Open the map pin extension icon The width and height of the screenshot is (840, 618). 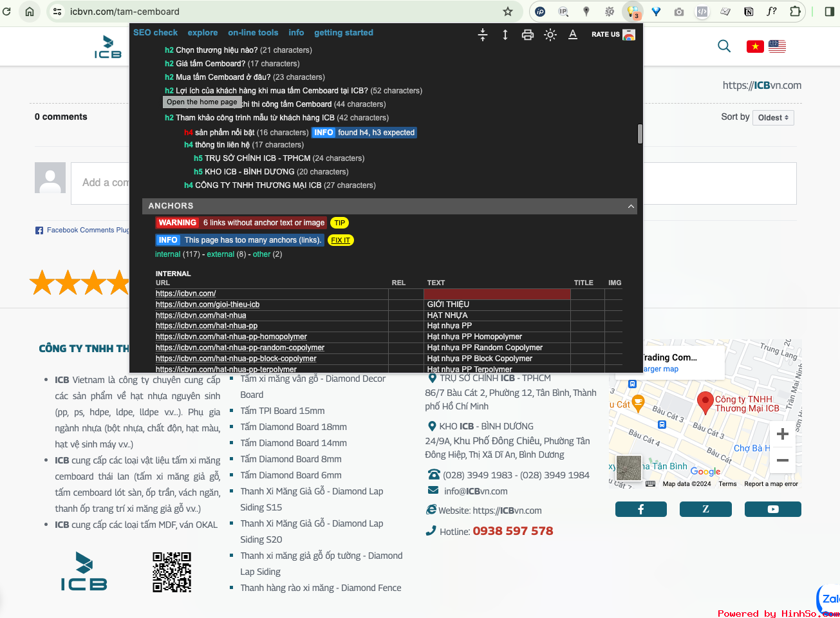pyautogui.click(x=586, y=12)
